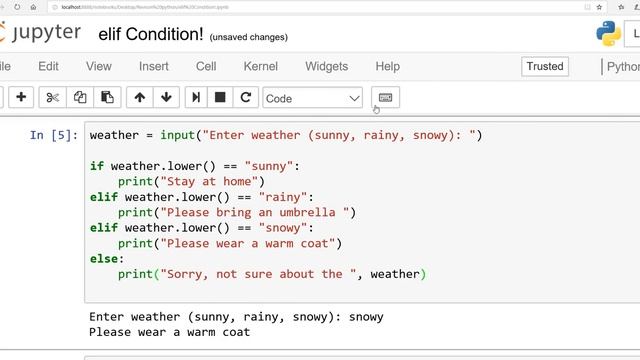The image size is (640, 360).
Task: Click the (unsaved changes) status text
Action: pos(249,37)
